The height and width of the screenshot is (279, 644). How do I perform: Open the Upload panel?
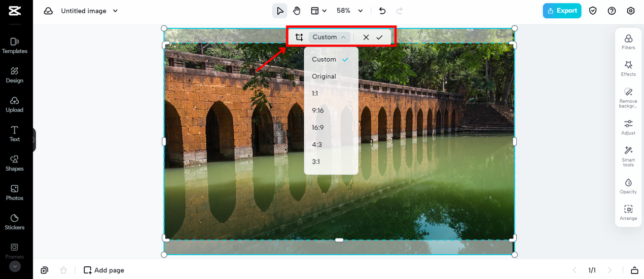coord(14,104)
